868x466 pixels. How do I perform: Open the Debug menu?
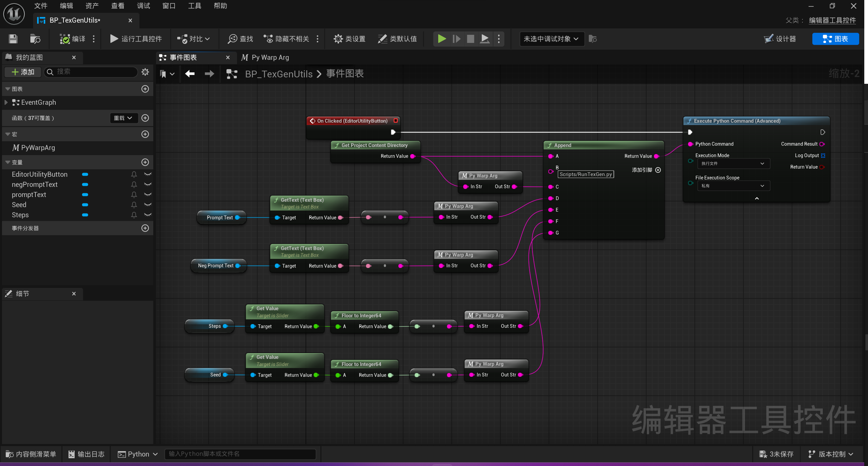coord(143,6)
